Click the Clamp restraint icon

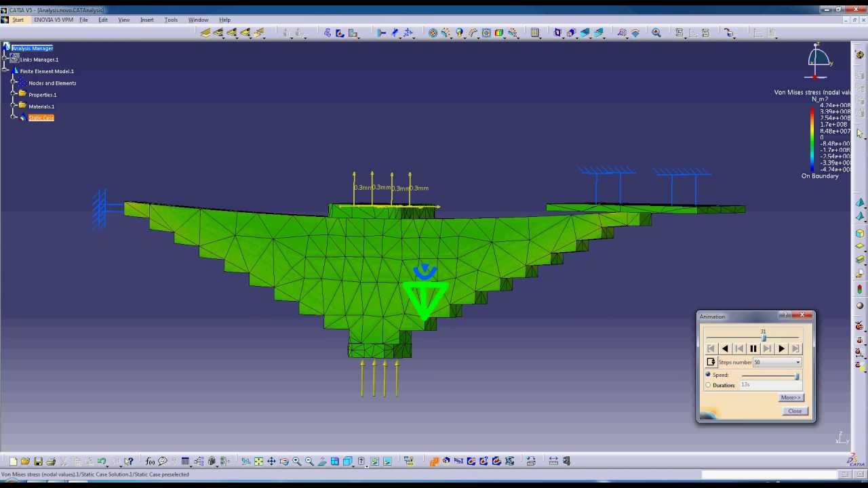pyautogui.click(x=382, y=33)
